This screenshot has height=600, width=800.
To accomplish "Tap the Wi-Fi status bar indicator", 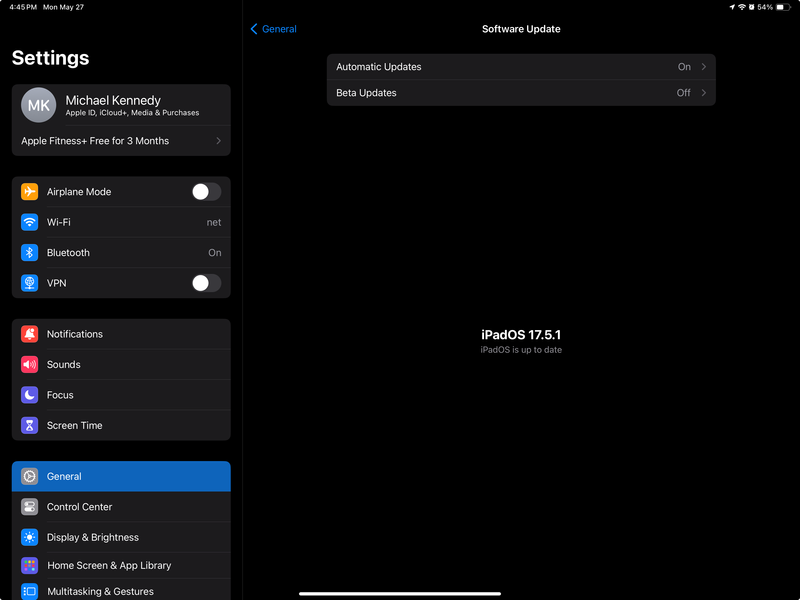I will 742,7.
